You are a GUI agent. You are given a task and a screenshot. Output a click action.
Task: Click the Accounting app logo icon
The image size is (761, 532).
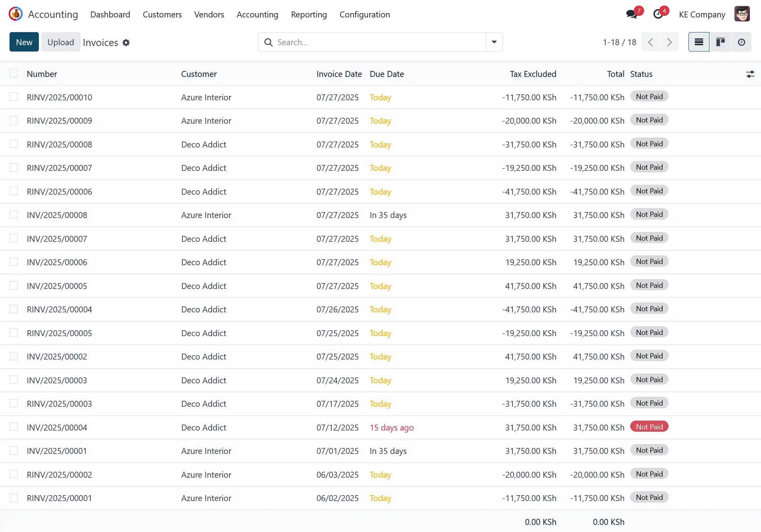click(15, 14)
